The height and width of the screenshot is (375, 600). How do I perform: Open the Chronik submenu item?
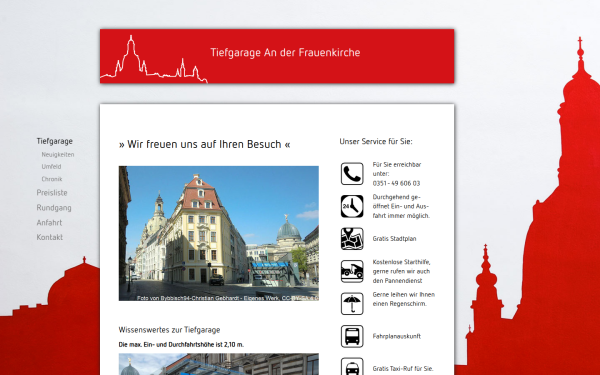tap(52, 179)
